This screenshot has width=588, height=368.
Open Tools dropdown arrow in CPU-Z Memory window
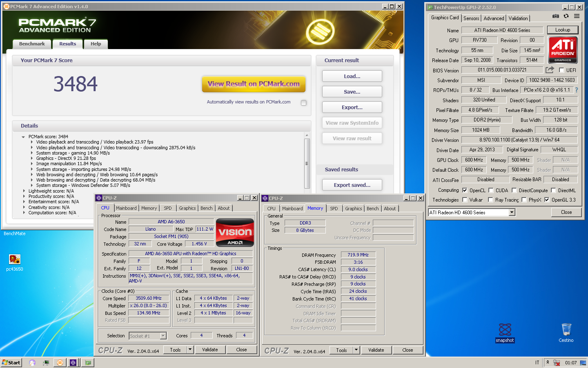[x=356, y=350]
